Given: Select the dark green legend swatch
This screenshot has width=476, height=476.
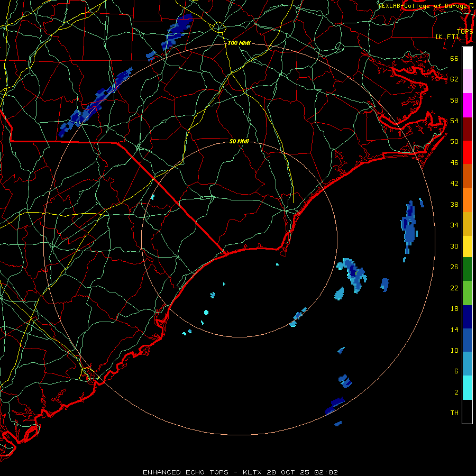Looking at the screenshot, I should 467,269.
